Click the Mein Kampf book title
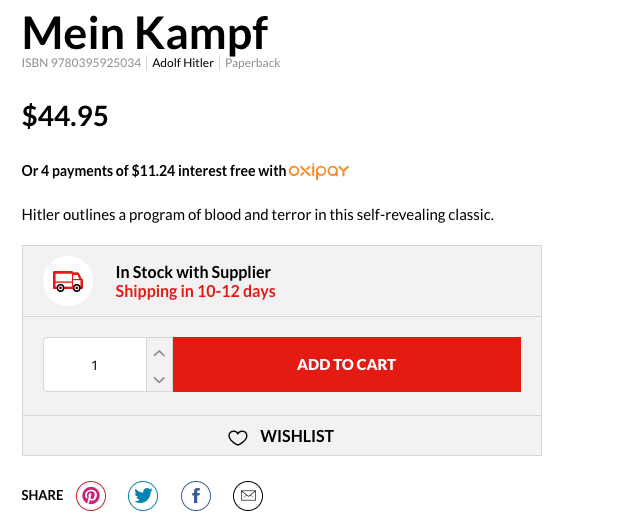This screenshot has height=526, width=626. tap(145, 31)
